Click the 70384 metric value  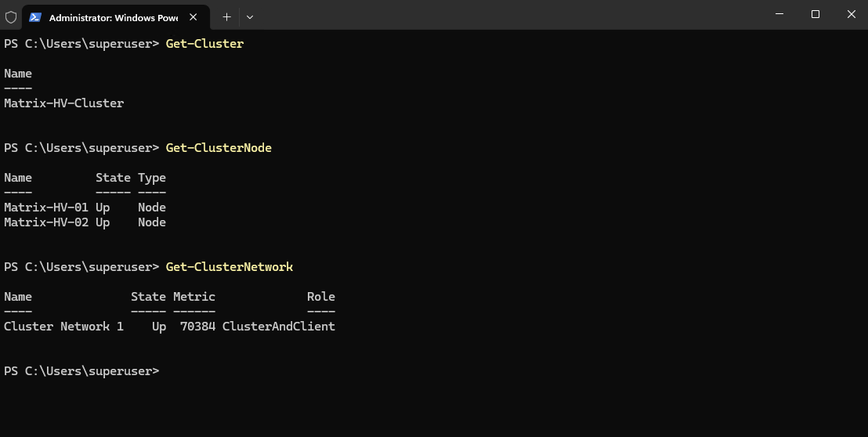click(x=197, y=327)
